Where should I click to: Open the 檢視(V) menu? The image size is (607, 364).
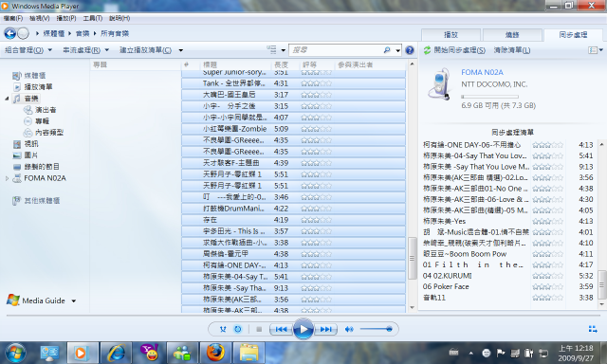(x=40, y=18)
